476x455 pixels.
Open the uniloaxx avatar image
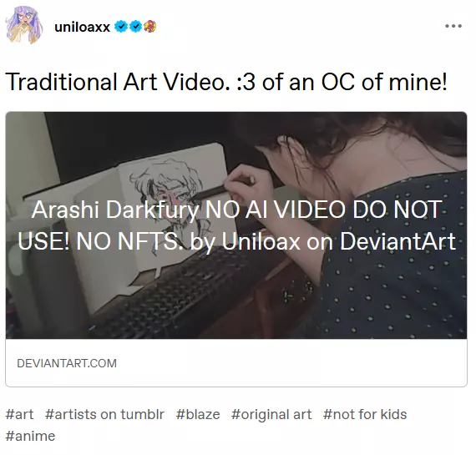[x=24, y=25]
